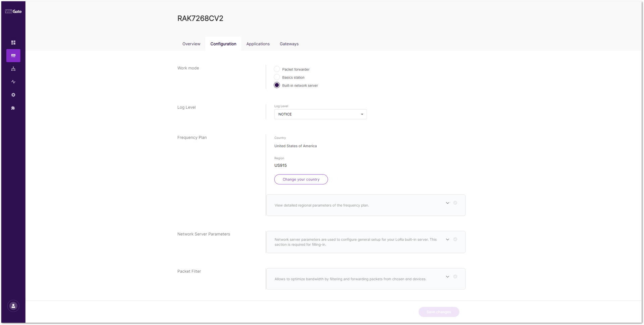Switch to the Overview tab
The image size is (644, 325).
[x=191, y=44]
